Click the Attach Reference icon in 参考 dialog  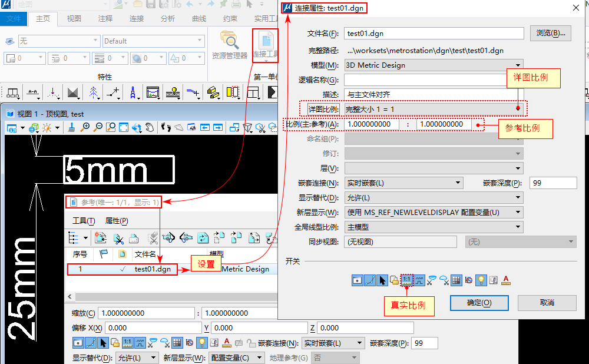pos(100,238)
